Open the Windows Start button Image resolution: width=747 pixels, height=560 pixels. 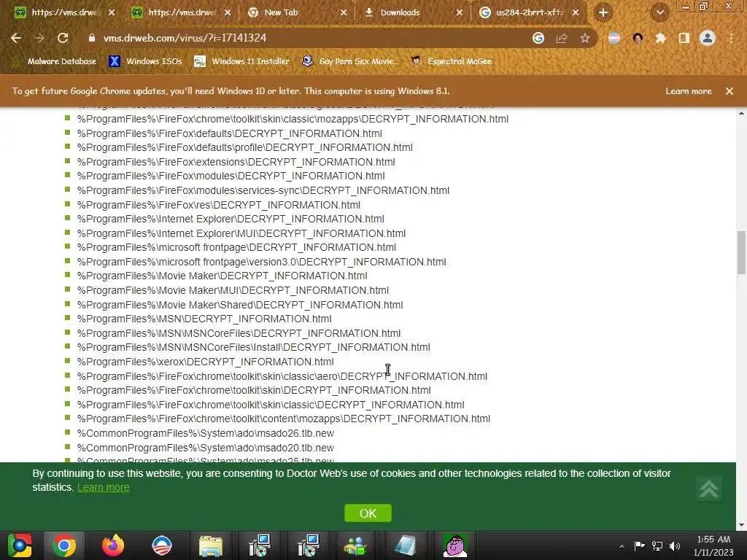point(20,545)
